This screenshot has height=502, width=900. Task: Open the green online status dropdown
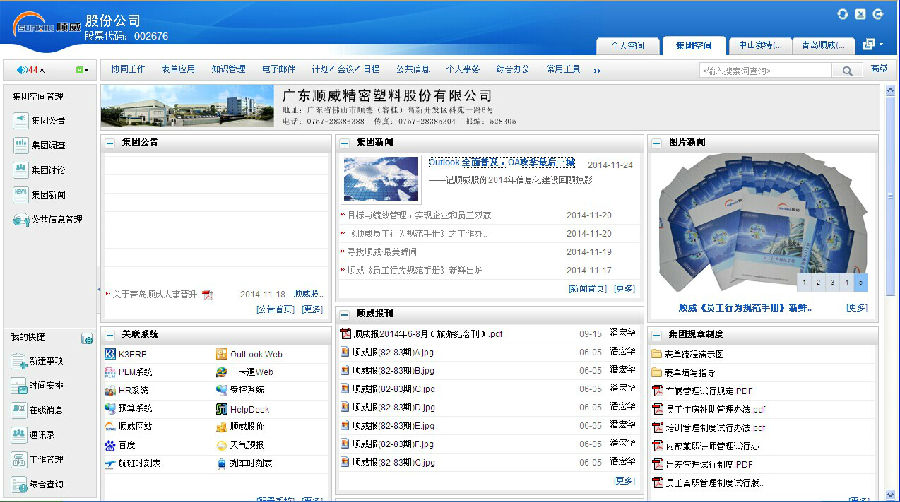(81, 70)
